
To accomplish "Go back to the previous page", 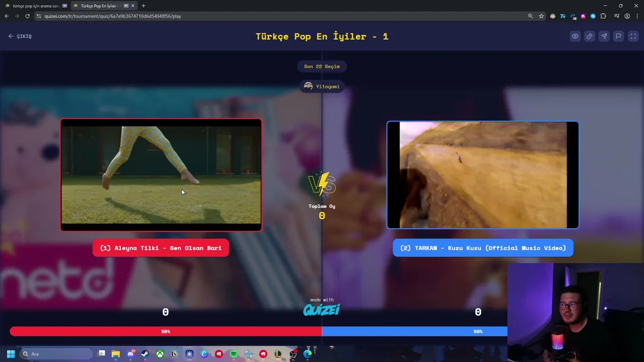I will coord(7,16).
